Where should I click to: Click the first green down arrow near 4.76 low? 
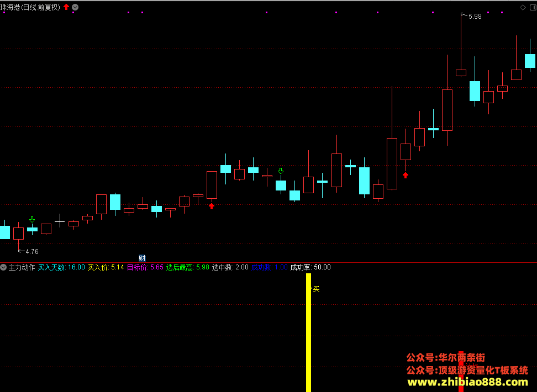click(32, 219)
